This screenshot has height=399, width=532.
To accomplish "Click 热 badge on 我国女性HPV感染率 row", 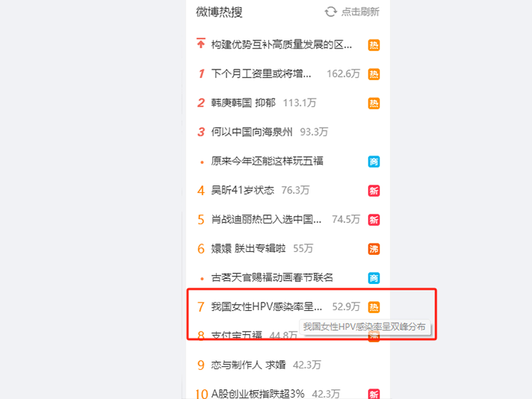I will [374, 307].
